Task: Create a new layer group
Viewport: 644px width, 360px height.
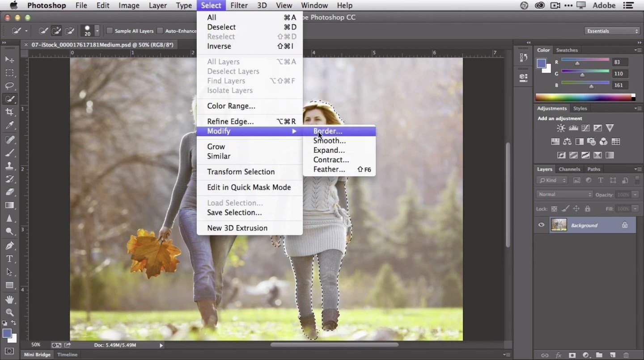Action: [x=599, y=356]
